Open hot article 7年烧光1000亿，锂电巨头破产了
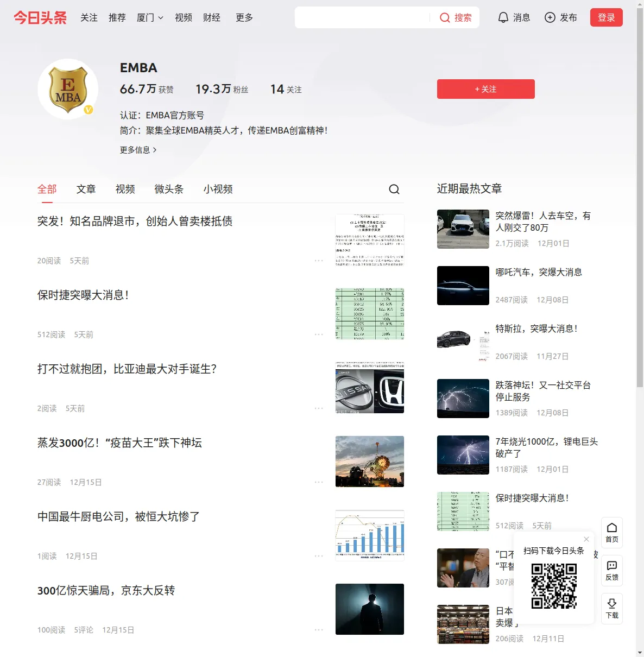 [547, 447]
